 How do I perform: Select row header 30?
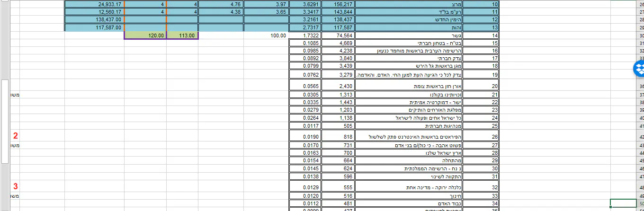pos(640,35)
